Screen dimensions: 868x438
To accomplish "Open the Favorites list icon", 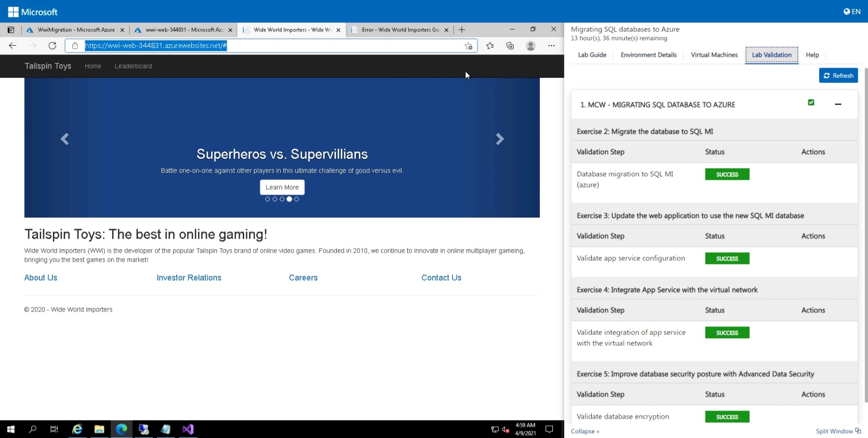I will [x=490, y=46].
